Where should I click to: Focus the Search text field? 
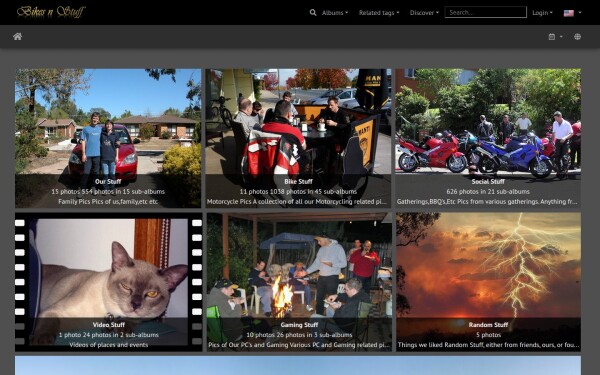tap(486, 12)
